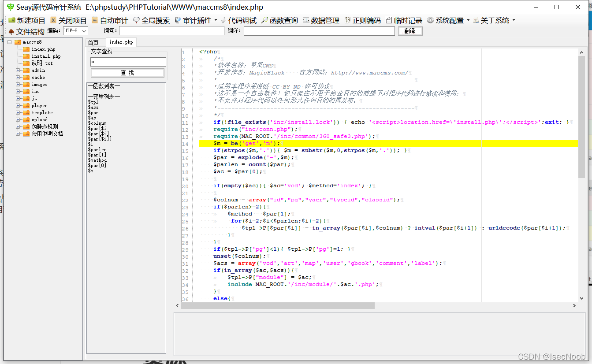Screen dimensions: 592x364
Task: Open 临时记录 temporary notes
Action: (x=404, y=20)
